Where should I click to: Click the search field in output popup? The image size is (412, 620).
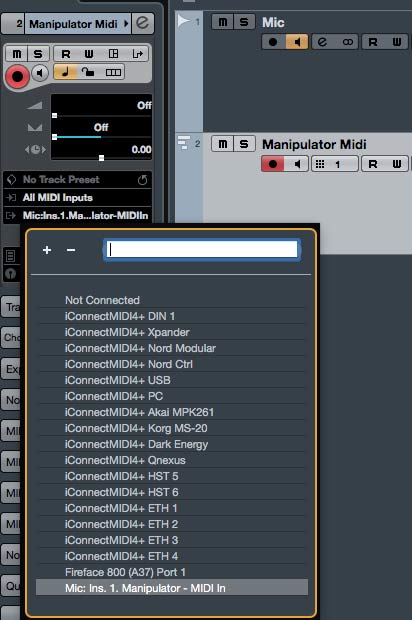pos(202,250)
